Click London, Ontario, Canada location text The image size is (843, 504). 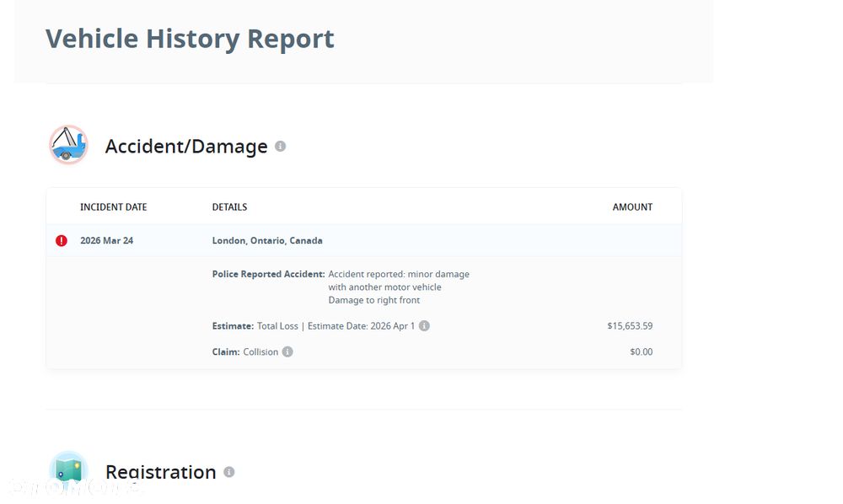pyautogui.click(x=267, y=241)
